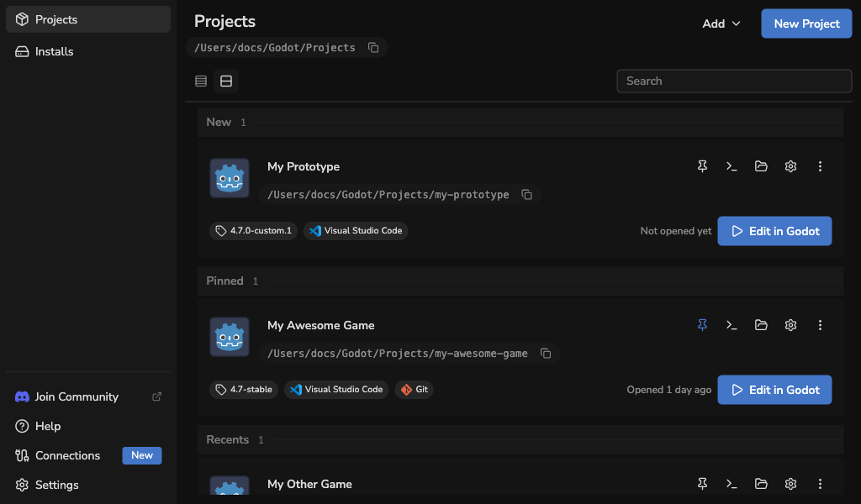Click My Awesome Game project thumbnail
The image size is (861, 504).
coord(230,337)
